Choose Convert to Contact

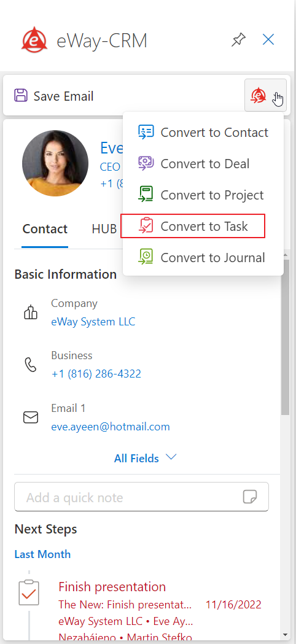pos(203,133)
